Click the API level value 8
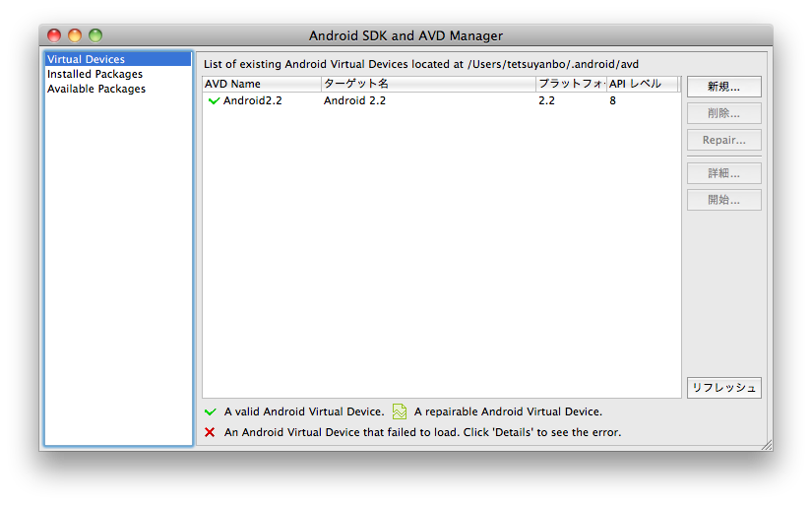Image resolution: width=812 pixels, height=505 pixels. click(x=612, y=100)
